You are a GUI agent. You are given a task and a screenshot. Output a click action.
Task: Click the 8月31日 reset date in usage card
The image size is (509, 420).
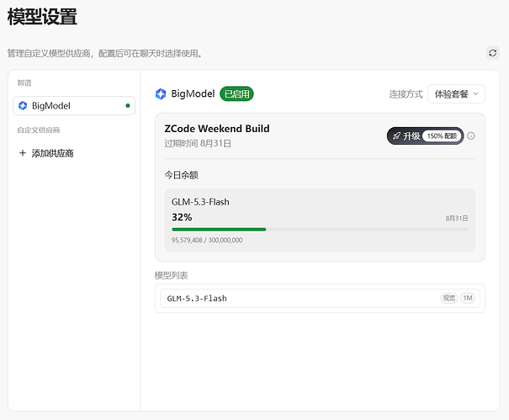(x=456, y=218)
